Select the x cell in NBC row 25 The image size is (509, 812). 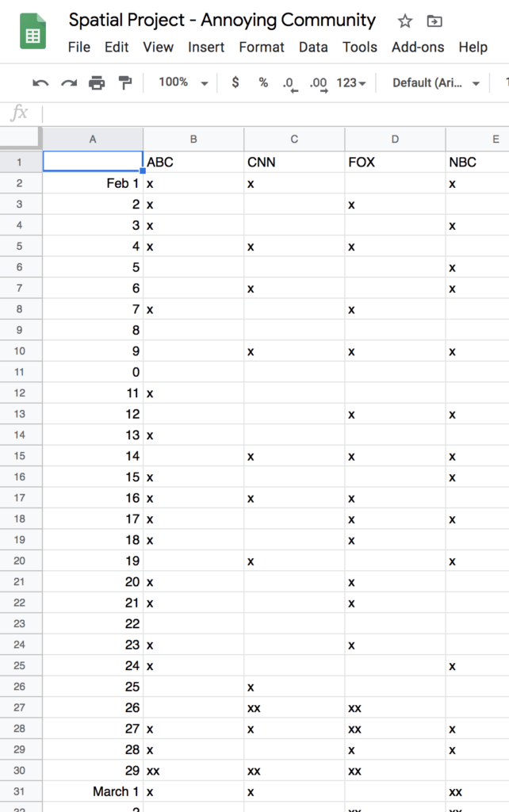(x=477, y=665)
